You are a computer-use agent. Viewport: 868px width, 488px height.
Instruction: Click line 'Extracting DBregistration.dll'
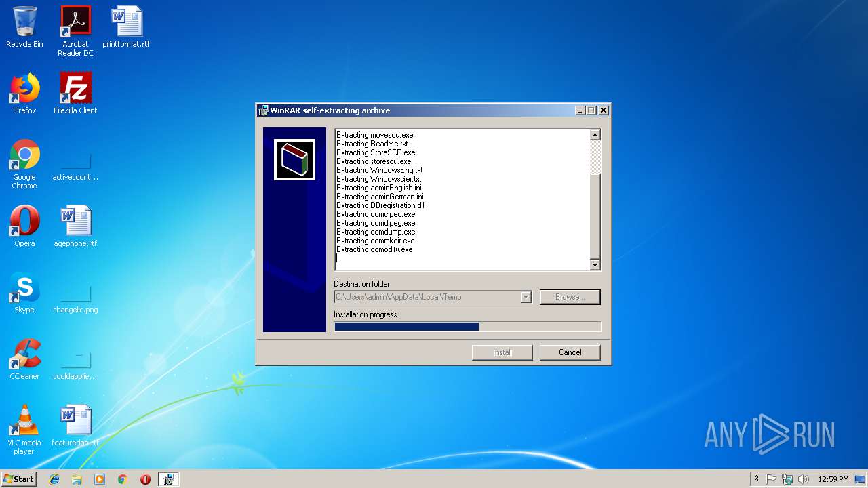pos(380,205)
